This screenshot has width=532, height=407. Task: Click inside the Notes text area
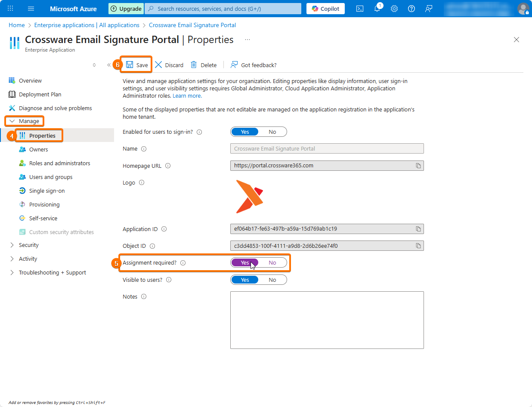coord(327,320)
